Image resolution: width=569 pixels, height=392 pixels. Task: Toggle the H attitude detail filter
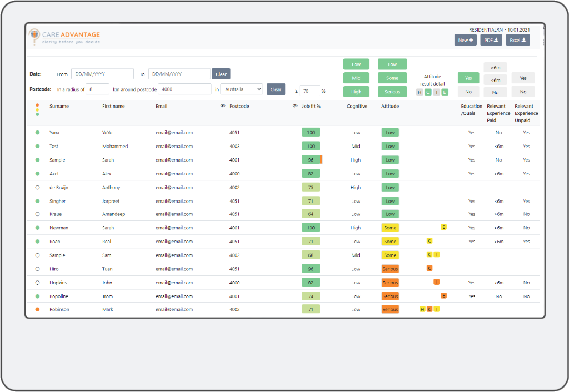tap(420, 92)
